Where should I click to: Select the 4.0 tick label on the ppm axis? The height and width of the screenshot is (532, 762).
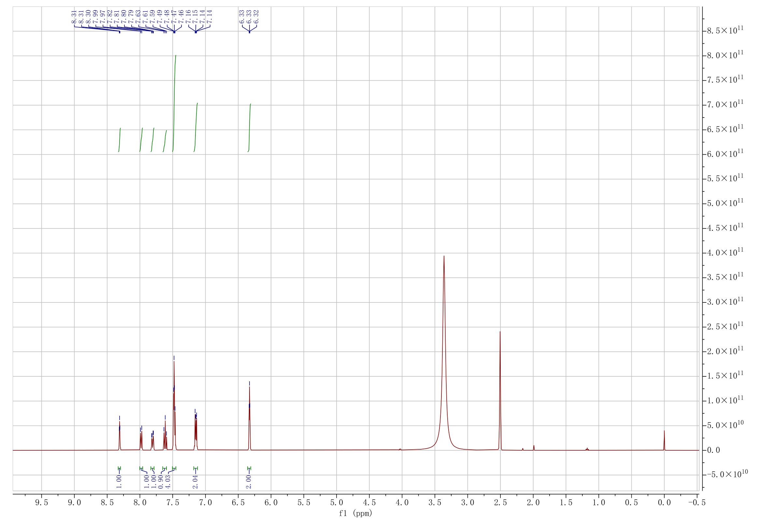coord(402,503)
